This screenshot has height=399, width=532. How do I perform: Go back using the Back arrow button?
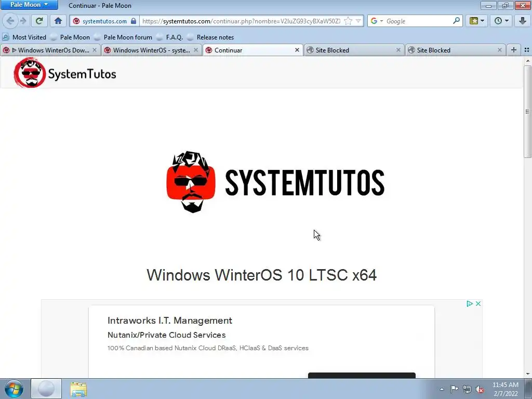pos(10,21)
